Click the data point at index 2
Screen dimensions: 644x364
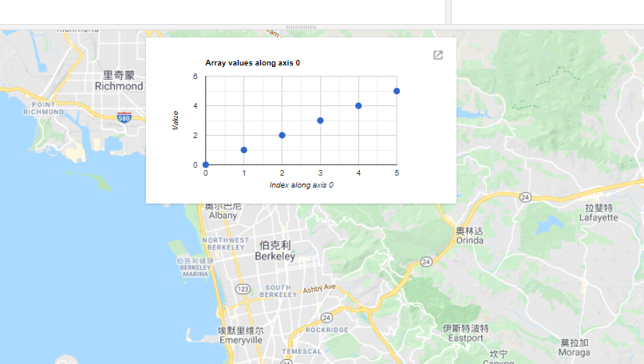point(282,135)
